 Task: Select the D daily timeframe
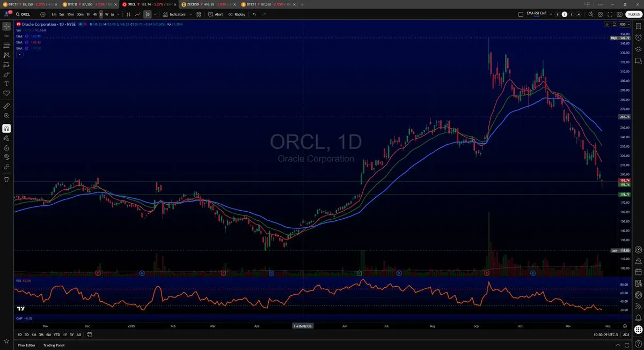point(101,14)
